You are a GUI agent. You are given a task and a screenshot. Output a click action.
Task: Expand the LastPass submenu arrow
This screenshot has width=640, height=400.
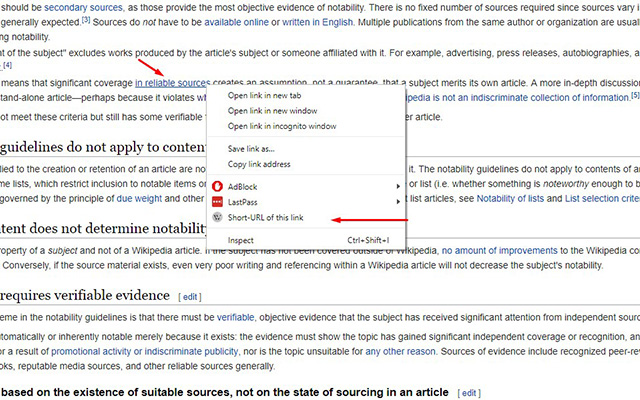(398, 202)
